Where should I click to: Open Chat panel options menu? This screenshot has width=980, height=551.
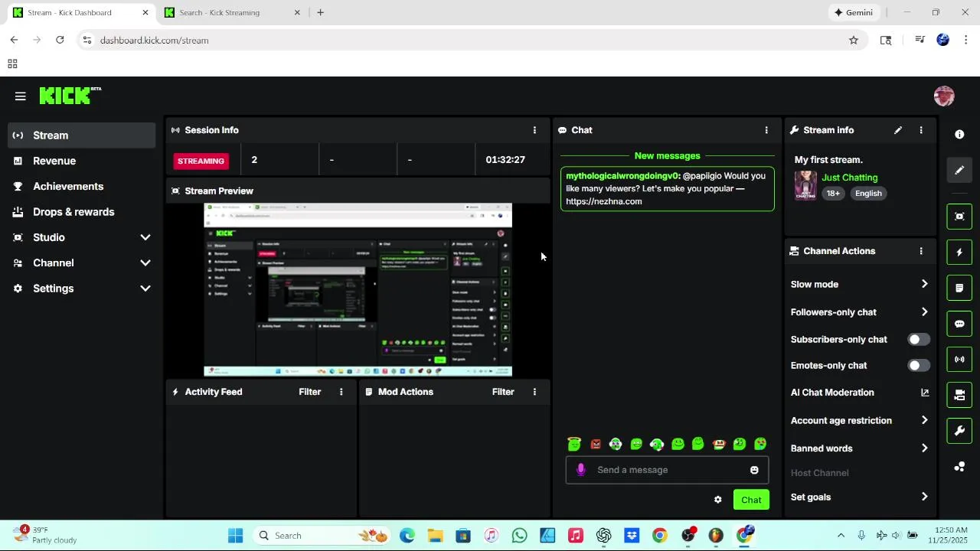pos(766,130)
